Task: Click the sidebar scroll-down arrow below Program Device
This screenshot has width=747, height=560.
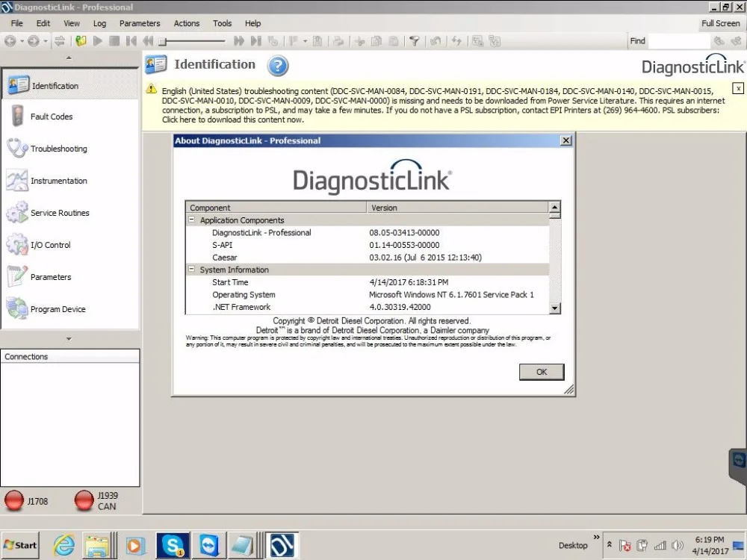Action: click(69, 339)
